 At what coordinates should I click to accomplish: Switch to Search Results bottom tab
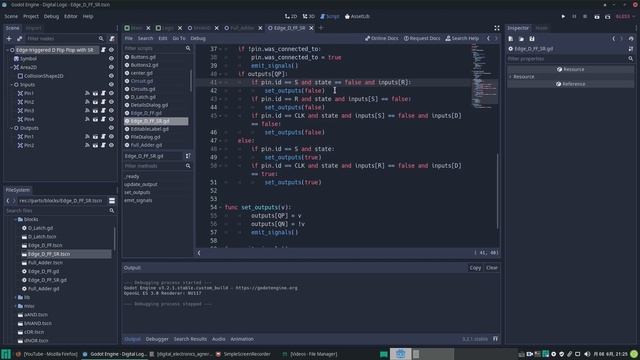click(190, 339)
